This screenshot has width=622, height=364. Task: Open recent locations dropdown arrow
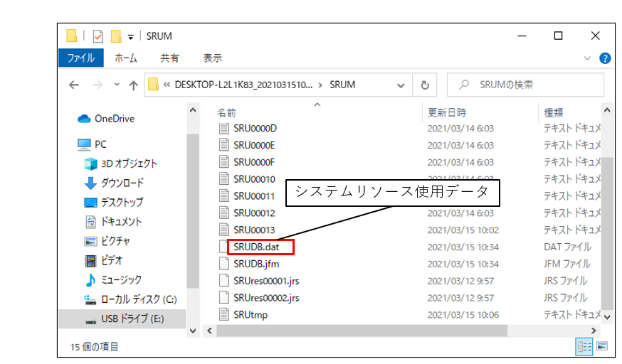coord(117,85)
